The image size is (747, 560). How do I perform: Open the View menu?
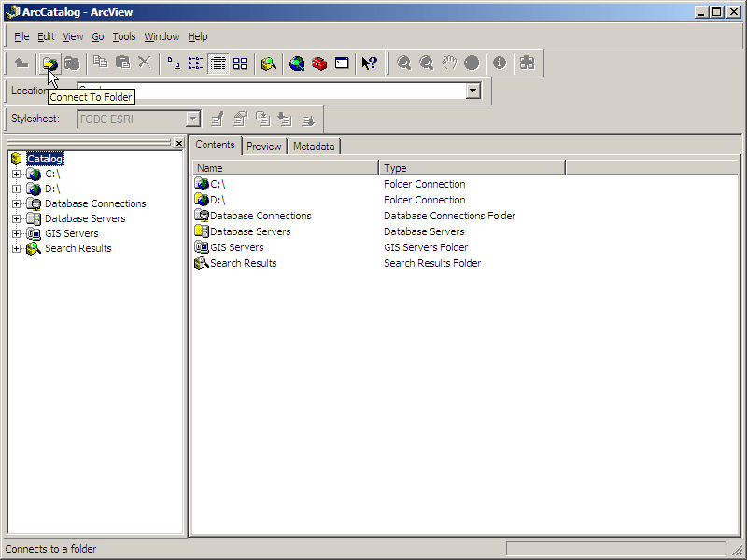click(73, 36)
